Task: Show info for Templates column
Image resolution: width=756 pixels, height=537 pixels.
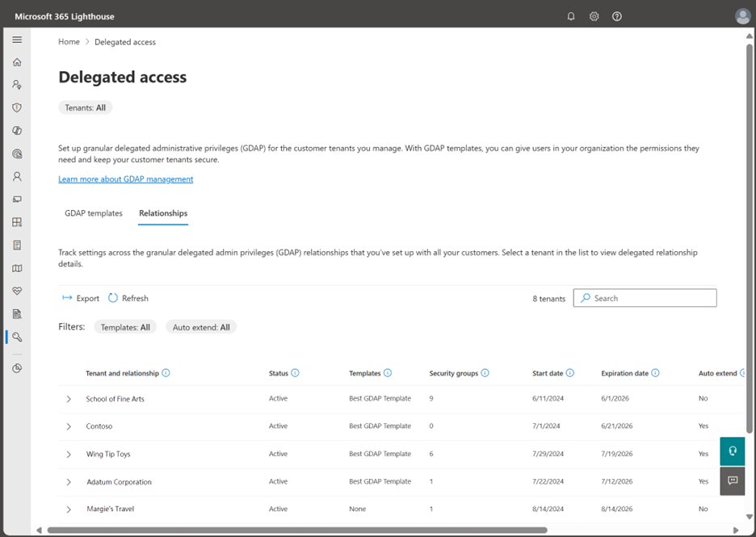Action: click(x=388, y=373)
